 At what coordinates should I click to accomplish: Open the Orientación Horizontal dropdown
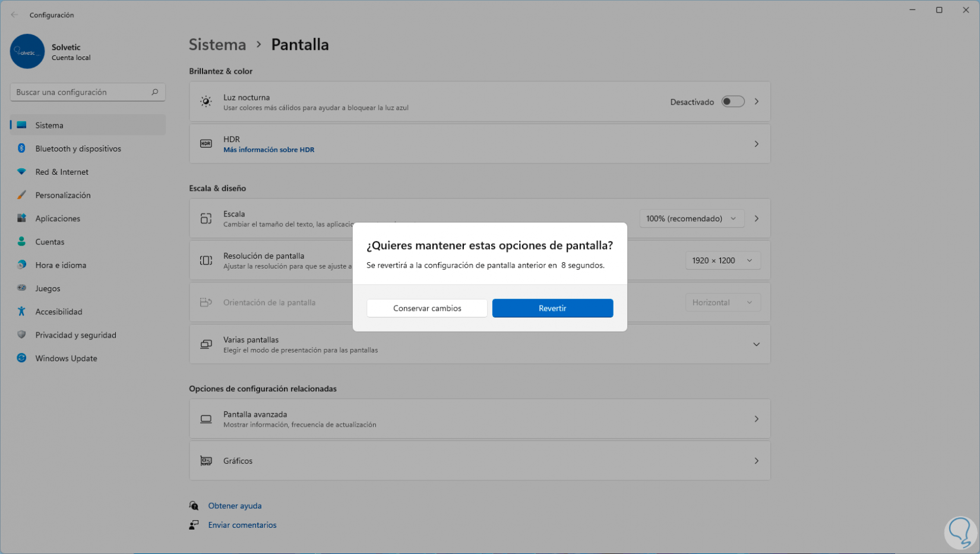pyautogui.click(x=722, y=303)
